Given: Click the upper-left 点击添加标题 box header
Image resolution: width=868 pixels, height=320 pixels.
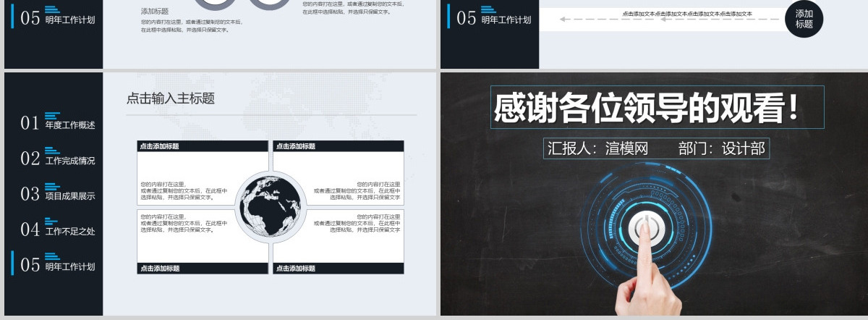Looking at the screenshot, I should (203, 146).
